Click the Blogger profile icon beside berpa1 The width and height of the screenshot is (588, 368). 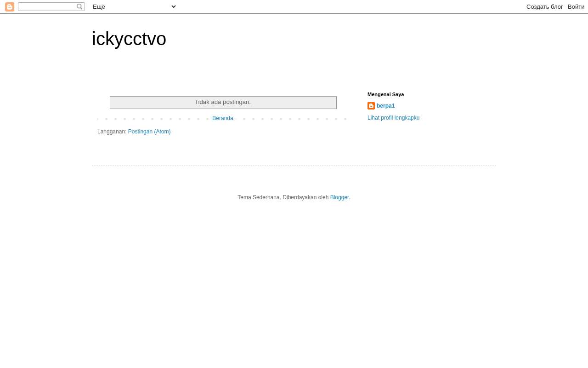point(371,106)
